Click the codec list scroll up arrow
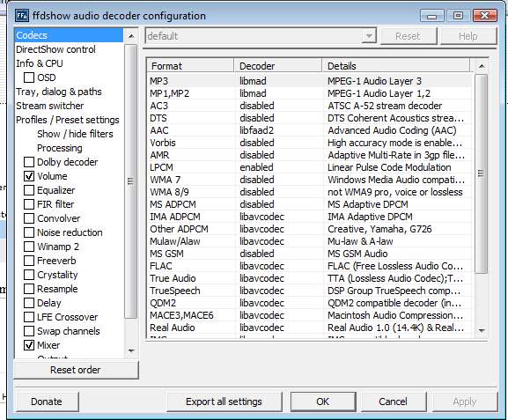Image resolution: width=508 pixels, height=420 pixels. 482,66
